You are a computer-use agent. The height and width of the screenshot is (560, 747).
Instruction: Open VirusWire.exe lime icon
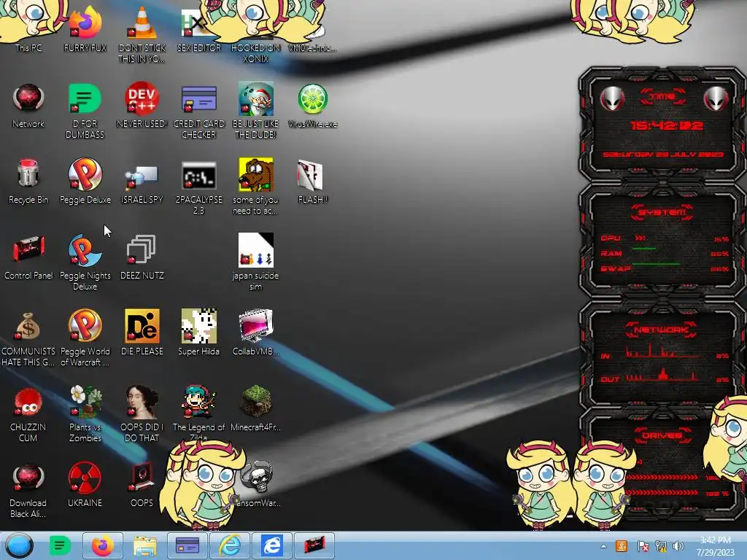point(312,106)
